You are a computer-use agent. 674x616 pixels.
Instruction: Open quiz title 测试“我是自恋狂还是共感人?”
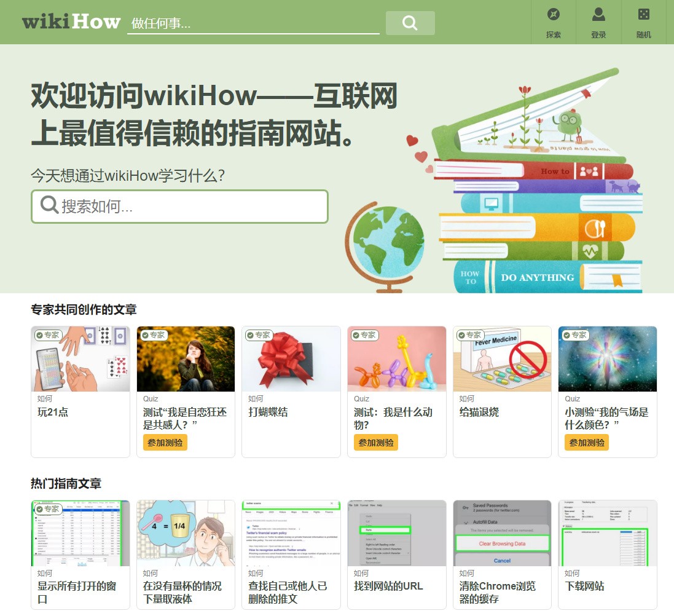[185, 419]
